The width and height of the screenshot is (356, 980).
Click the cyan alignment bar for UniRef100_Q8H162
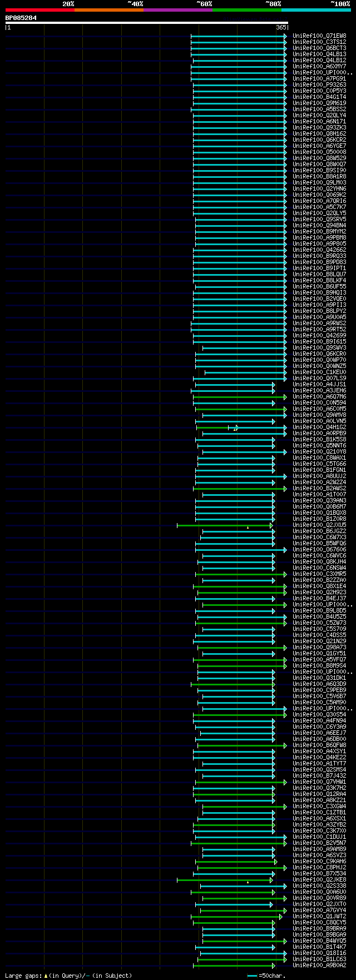tap(239, 133)
